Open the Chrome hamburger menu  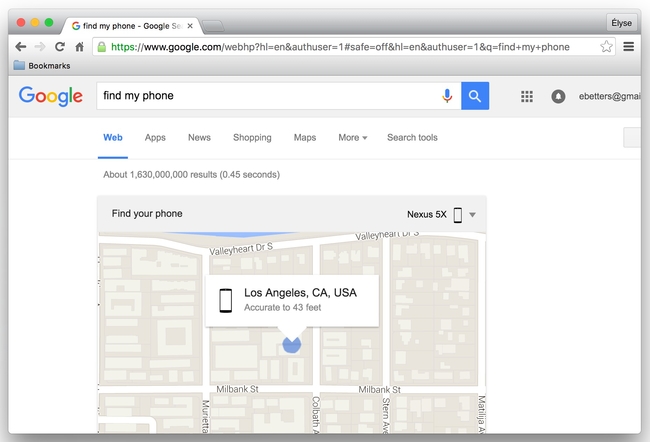point(629,47)
